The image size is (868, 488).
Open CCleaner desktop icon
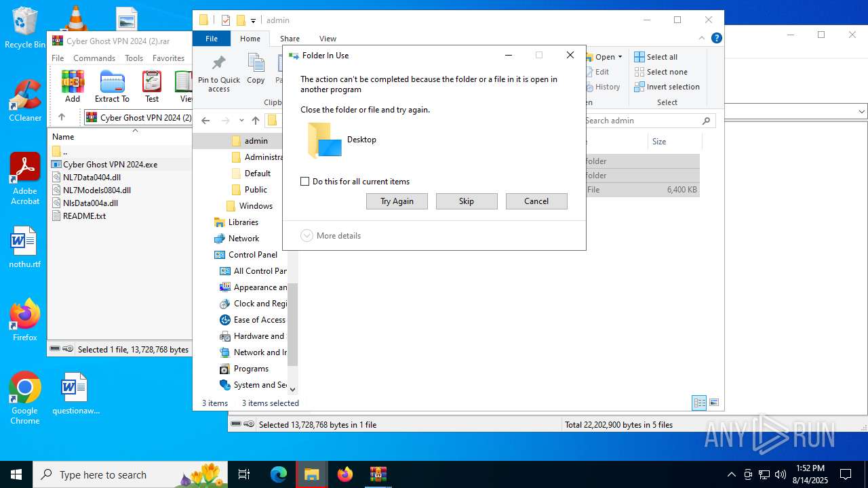[25, 101]
